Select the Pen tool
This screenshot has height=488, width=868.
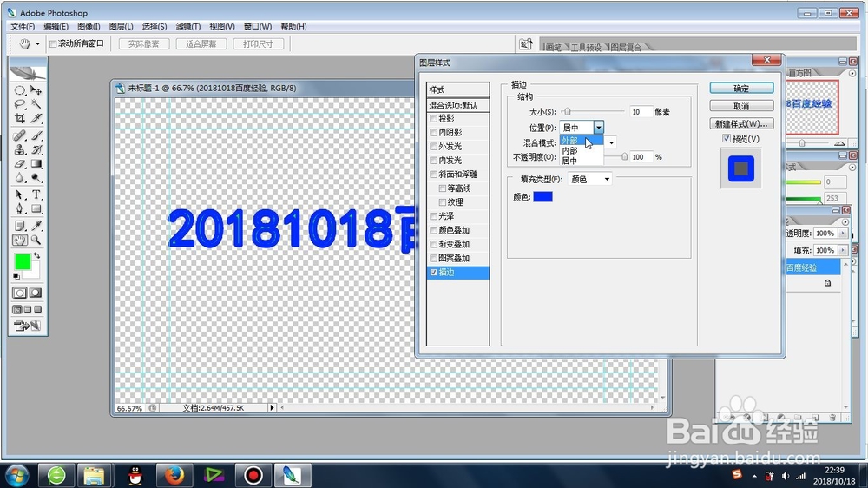click(x=19, y=208)
